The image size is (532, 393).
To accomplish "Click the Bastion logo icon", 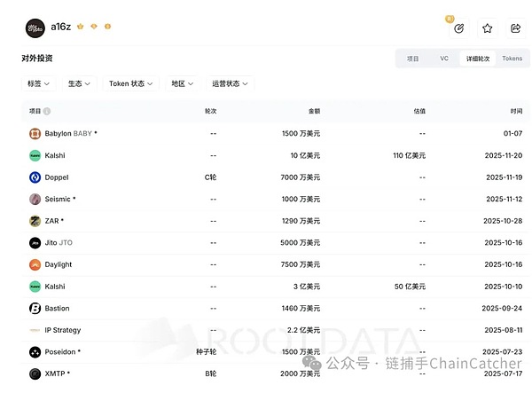I will [x=35, y=308].
